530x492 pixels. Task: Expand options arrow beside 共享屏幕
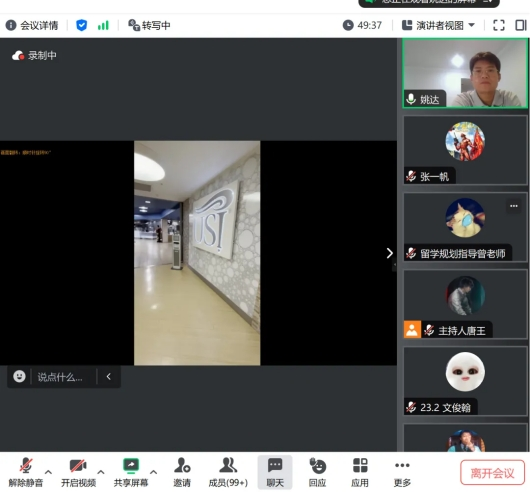[x=153, y=472]
